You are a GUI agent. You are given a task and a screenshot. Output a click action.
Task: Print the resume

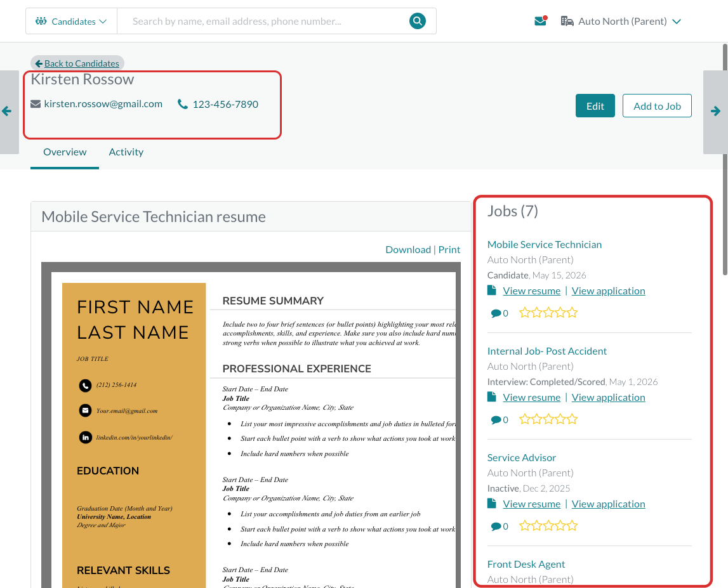[x=449, y=250]
